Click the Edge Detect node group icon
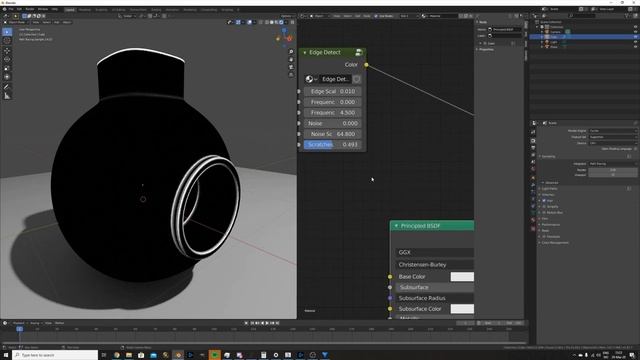 (359, 52)
